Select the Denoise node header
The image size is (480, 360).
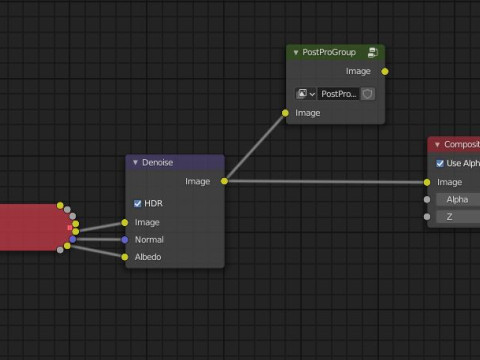[x=175, y=162]
